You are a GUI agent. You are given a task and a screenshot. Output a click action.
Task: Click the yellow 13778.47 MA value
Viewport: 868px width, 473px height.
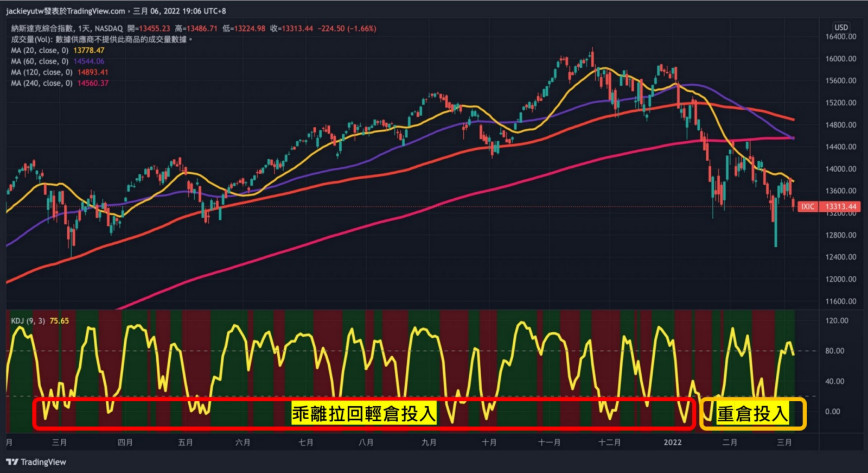(x=89, y=51)
